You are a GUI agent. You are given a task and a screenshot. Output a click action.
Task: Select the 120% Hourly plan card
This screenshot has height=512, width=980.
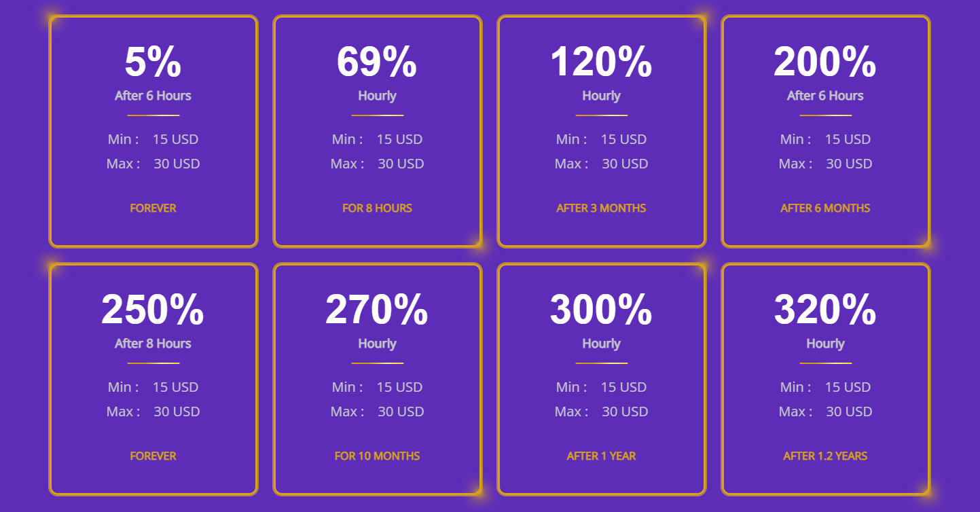pyautogui.click(x=601, y=131)
